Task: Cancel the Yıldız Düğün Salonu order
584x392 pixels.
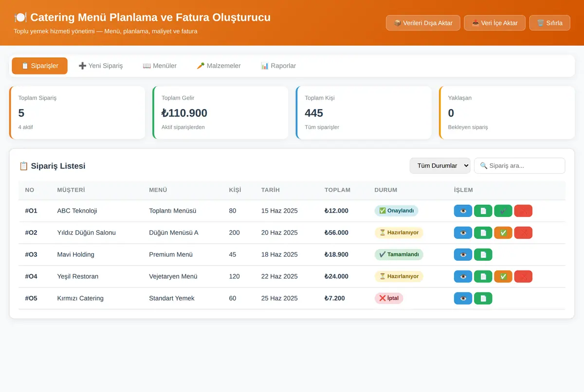Action: tap(523, 233)
